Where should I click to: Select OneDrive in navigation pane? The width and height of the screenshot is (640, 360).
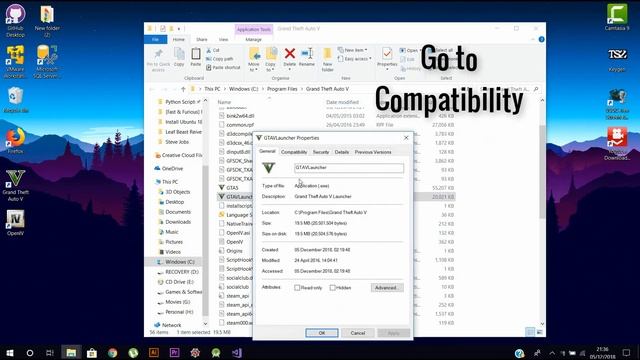(x=172, y=169)
